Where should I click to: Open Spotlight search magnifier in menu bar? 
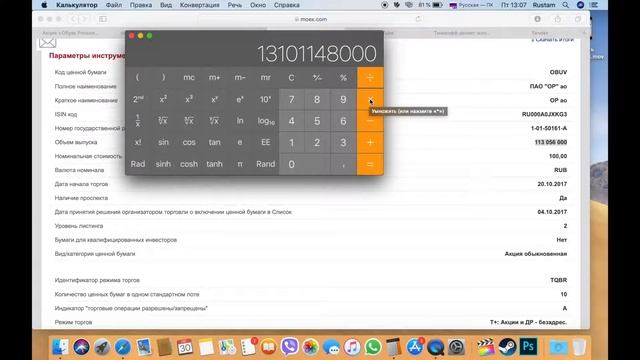pos(565,5)
